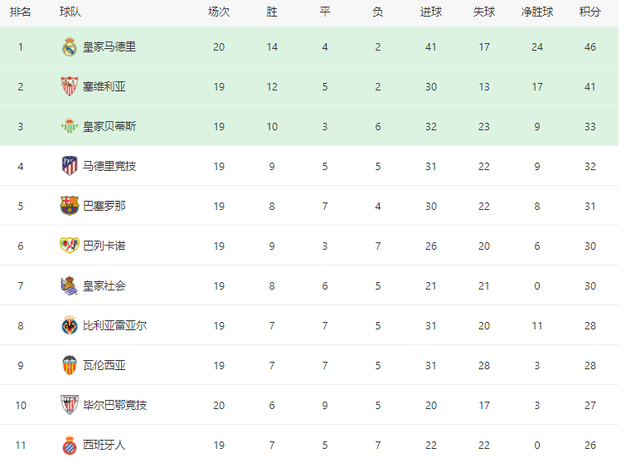
Task: Click the 净胜球 column header
Action: [537, 12]
